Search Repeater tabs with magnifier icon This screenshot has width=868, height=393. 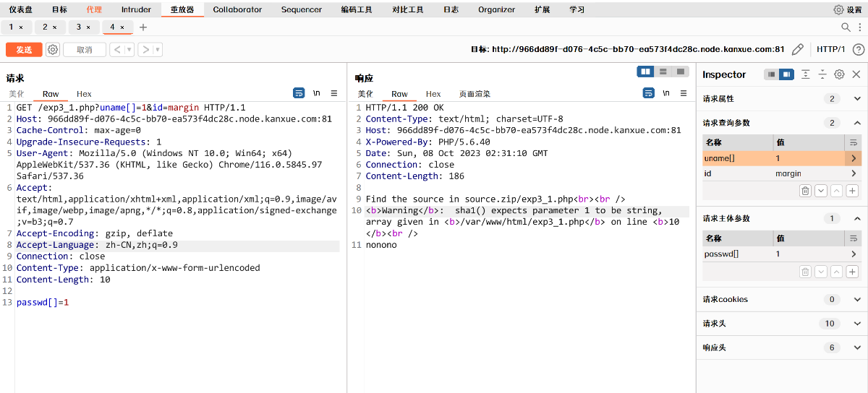(846, 27)
